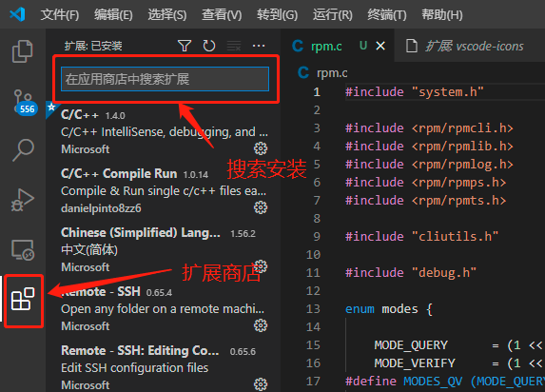The width and height of the screenshot is (545, 392).
Task: Click code line #include <rpm/rpmts.h>
Action: click(x=425, y=201)
